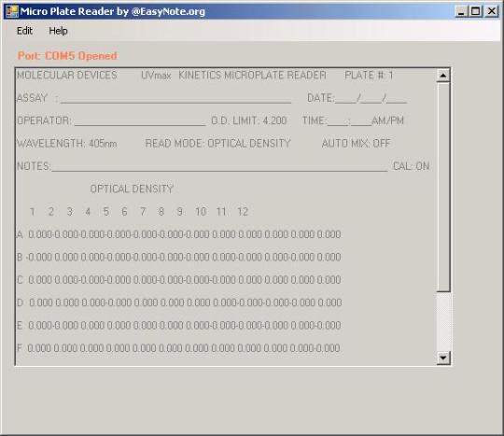Click the NOTES label line
Image resolution: width=504 pixels, height=436 pixels.
click(x=202, y=166)
